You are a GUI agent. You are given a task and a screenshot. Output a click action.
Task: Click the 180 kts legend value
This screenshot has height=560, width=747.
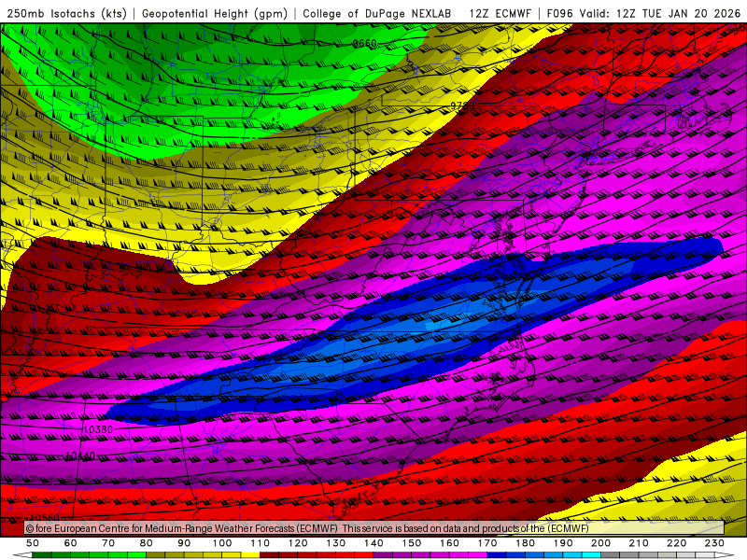point(525,543)
